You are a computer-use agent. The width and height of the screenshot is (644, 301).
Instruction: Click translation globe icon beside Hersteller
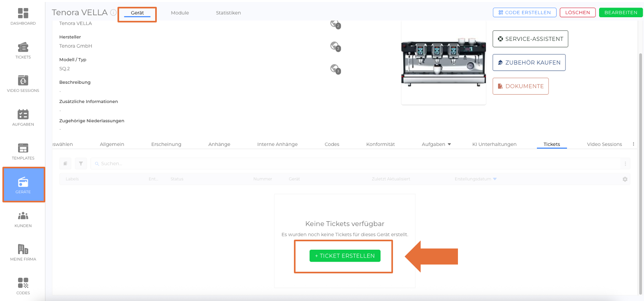[x=335, y=46]
